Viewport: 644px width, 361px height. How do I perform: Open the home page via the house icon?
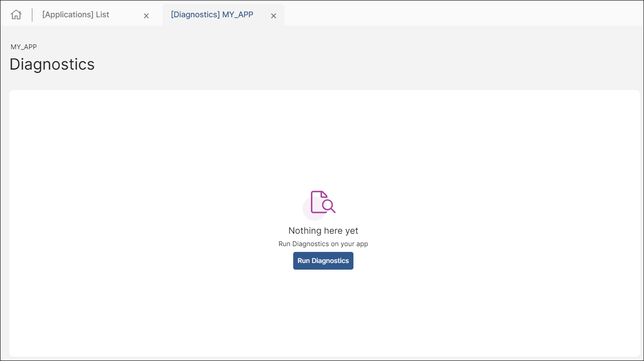(x=16, y=14)
